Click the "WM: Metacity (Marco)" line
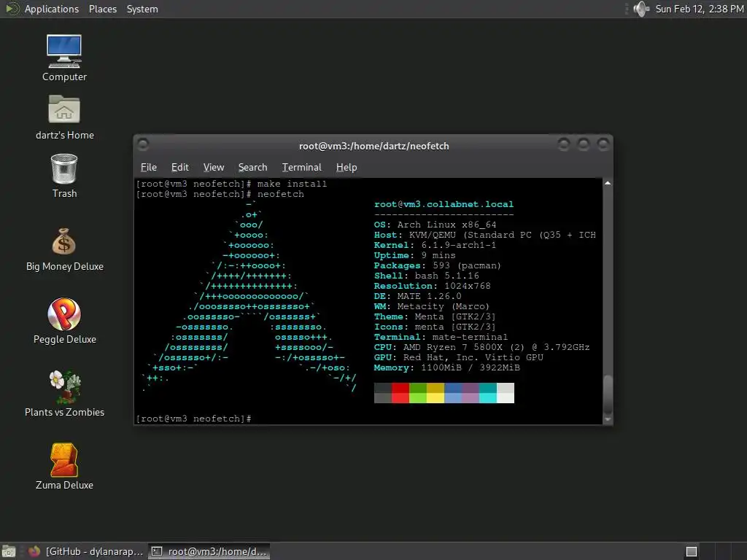Viewport: 747px width, 560px height. tap(432, 307)
